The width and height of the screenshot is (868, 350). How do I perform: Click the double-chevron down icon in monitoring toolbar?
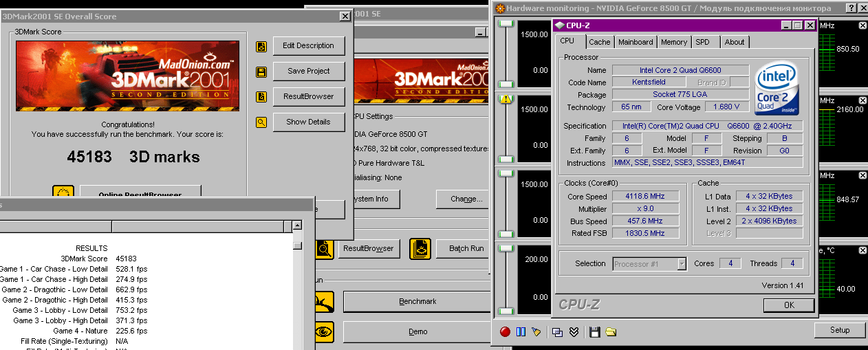[x=574, y=331]
